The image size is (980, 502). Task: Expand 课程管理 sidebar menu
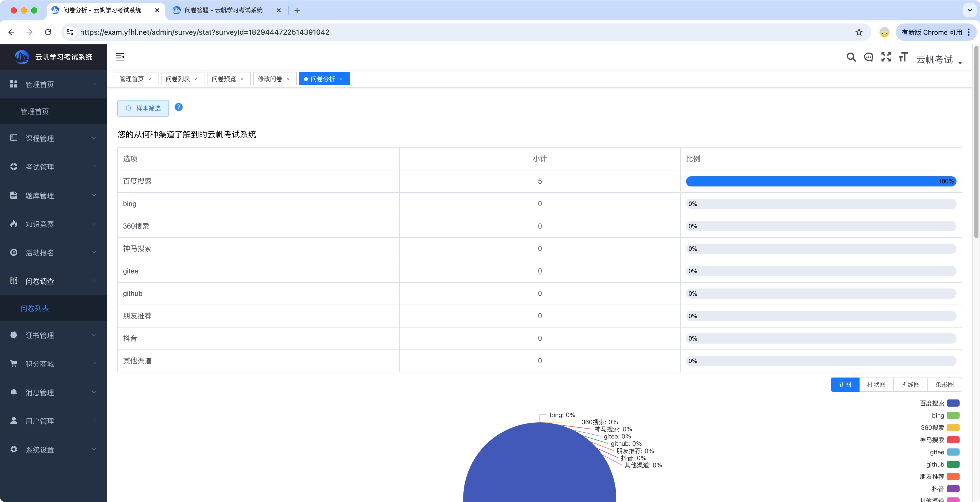click(x=53, y=138)
